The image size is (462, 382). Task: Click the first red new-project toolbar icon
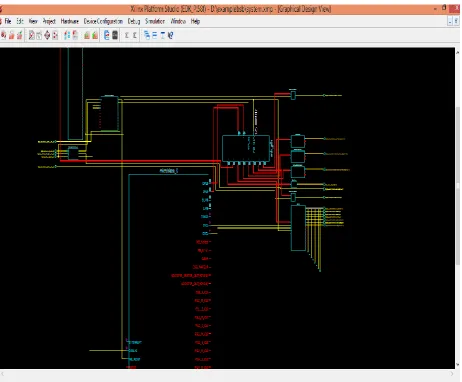[4, 35]
